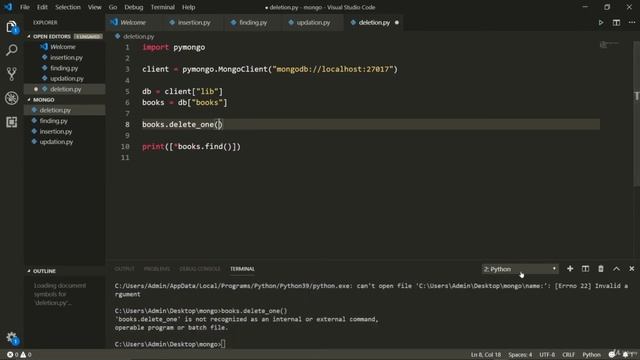Click UTF-8 encoding in status bar
The width and height of the screenshot is (640, 360).
point(547,355)
